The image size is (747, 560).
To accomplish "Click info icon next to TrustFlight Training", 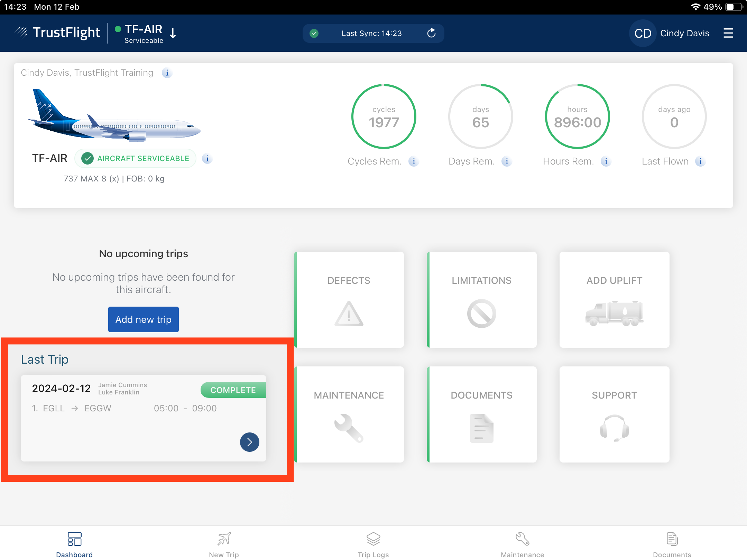I will pos(167,73).
